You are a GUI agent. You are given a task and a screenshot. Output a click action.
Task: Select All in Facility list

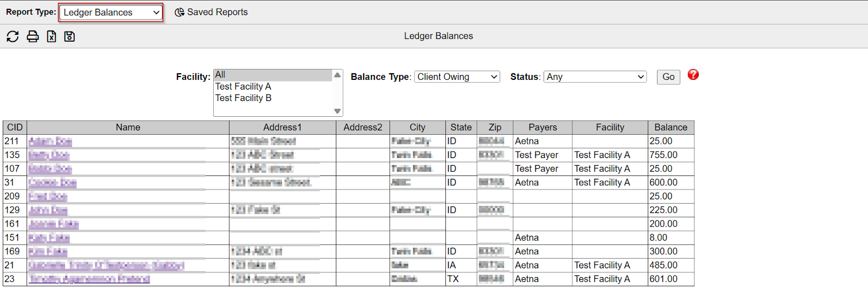[273, 75]
